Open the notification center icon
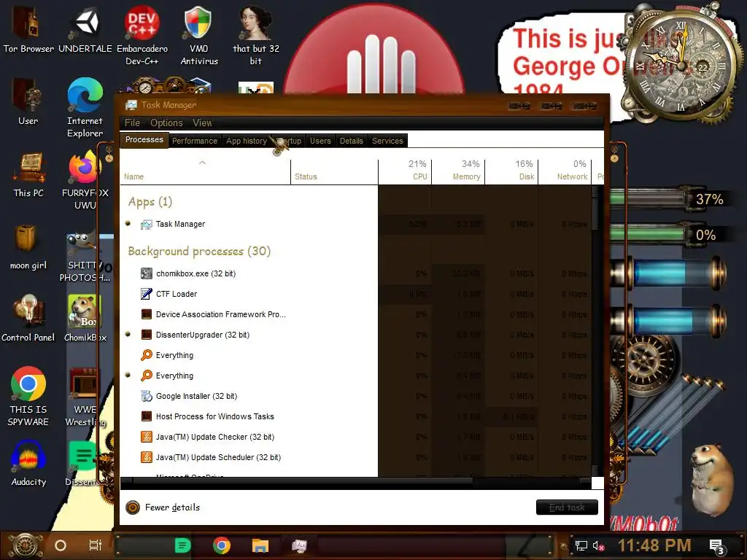This screenshot has width=747, height=560. point(717,546)
